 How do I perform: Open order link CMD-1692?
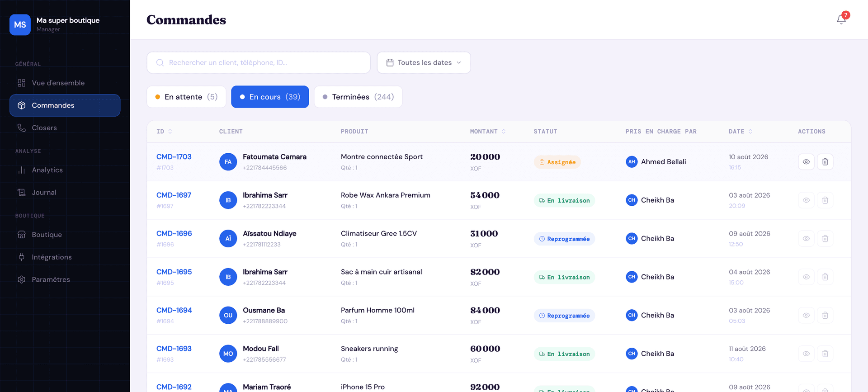click(174, 387)
